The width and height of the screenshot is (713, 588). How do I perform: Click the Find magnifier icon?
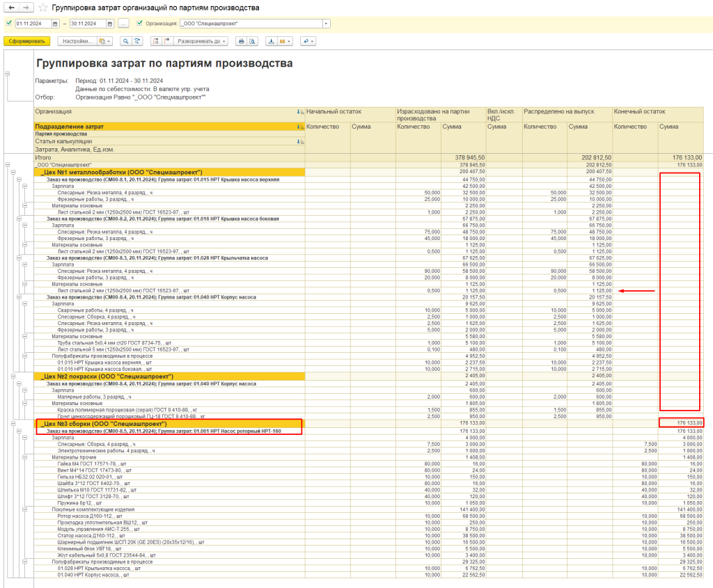pyautogui.click(x=125, y=41)
